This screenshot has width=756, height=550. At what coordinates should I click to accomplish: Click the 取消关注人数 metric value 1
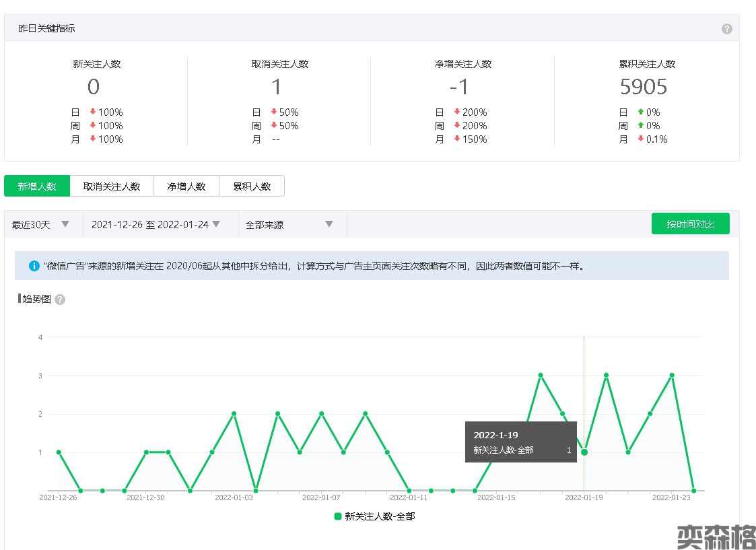277,87
